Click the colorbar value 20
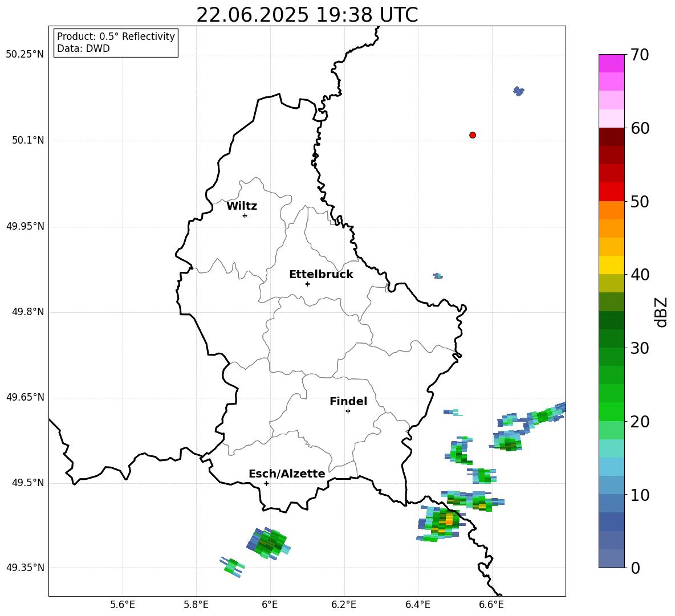The width and height of the screenshot is (675, 616). click(640, 422)
